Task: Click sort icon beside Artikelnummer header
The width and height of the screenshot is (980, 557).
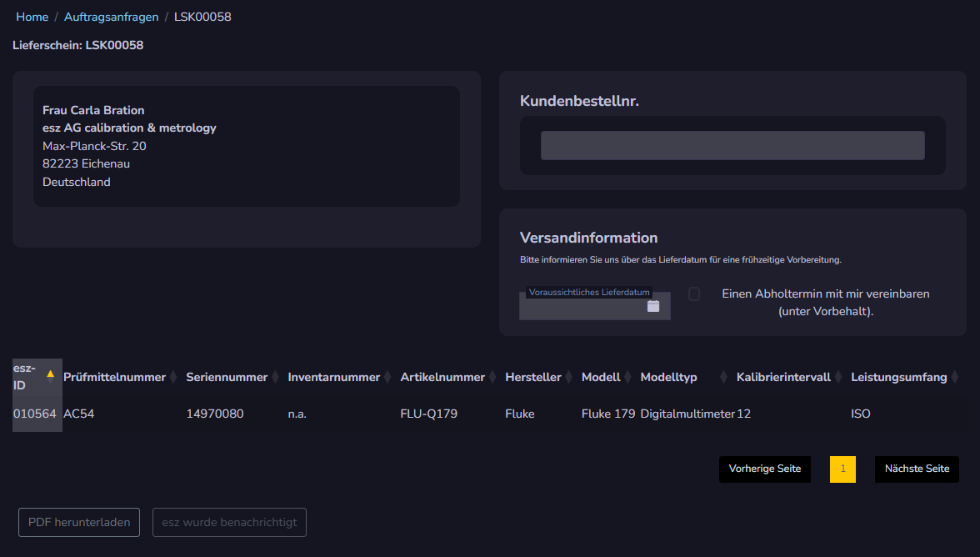Action: click(x=492, y=377)
